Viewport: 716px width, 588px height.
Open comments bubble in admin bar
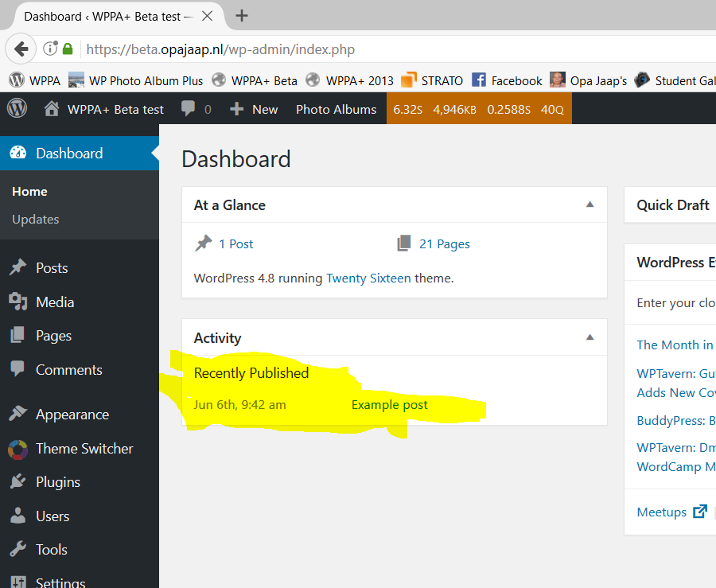tap(196, 109)
